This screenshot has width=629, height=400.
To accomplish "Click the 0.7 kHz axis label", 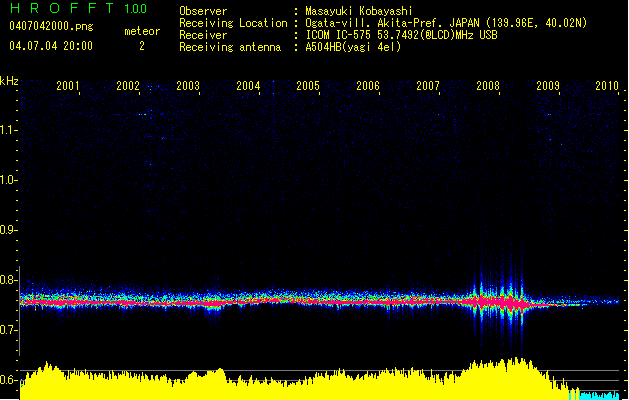I will [x=8, y=330].
